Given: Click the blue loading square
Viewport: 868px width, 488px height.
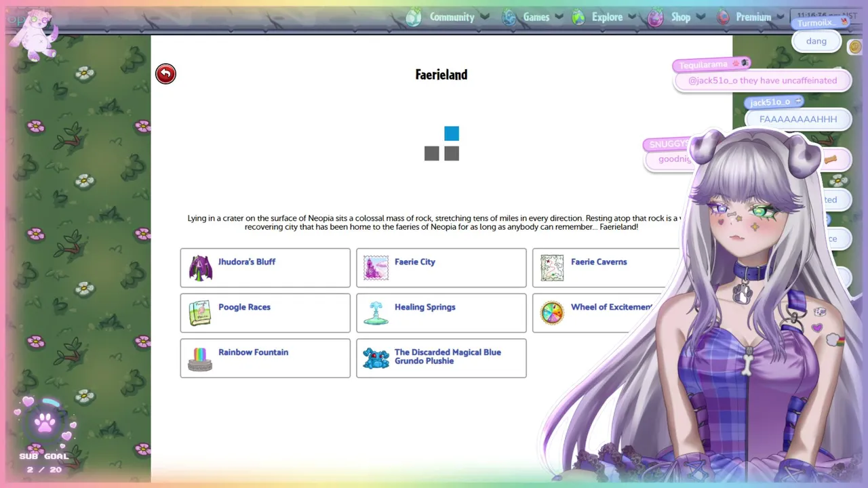Looking at the screenshot, I should click(x=452, y=134).
